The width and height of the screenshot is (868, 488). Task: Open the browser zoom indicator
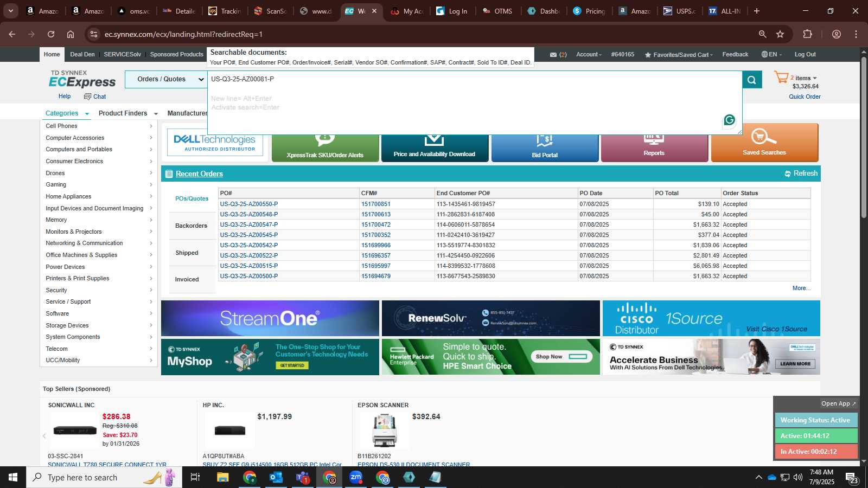(762, 34)
